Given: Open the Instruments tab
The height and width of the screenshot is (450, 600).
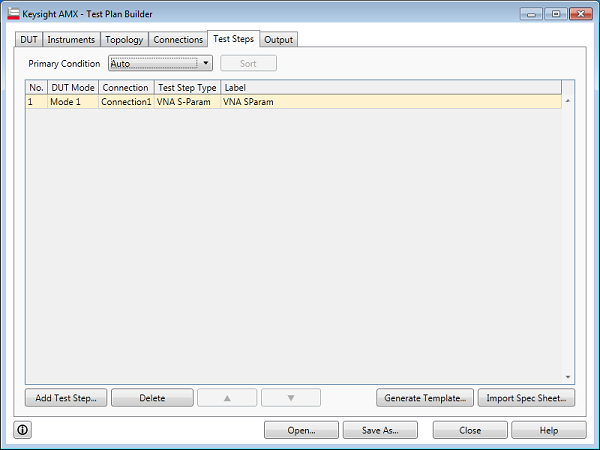Looking at the screenshot, I should tap(71, 40).
